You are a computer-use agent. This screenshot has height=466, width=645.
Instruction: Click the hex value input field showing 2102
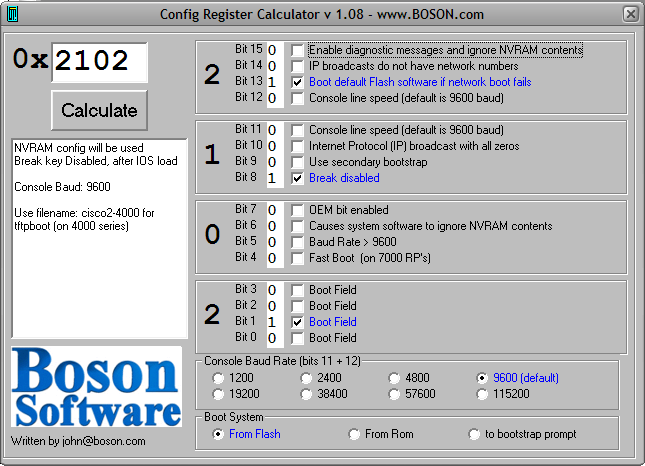[x=100, y=62]
